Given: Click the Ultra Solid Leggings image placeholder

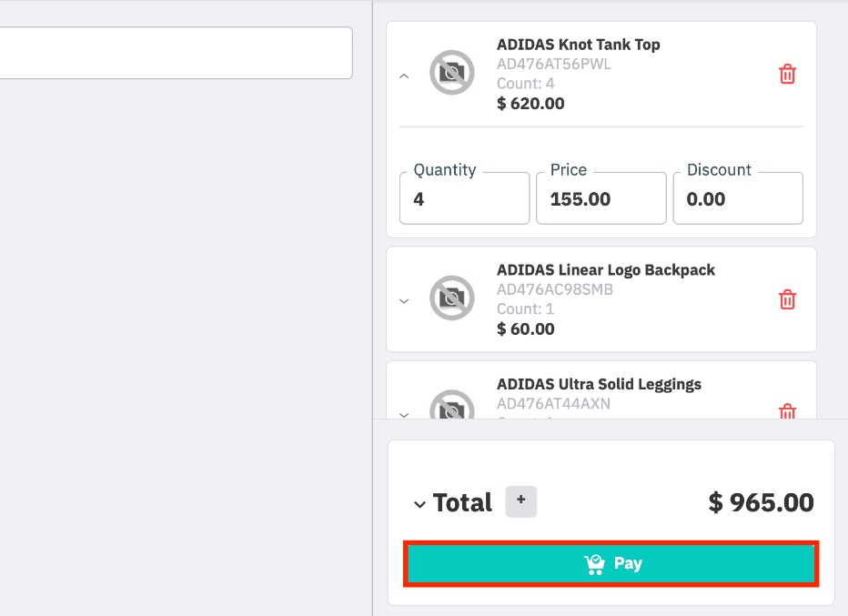Looking at the screenshot, I should (x=452, y=408).
